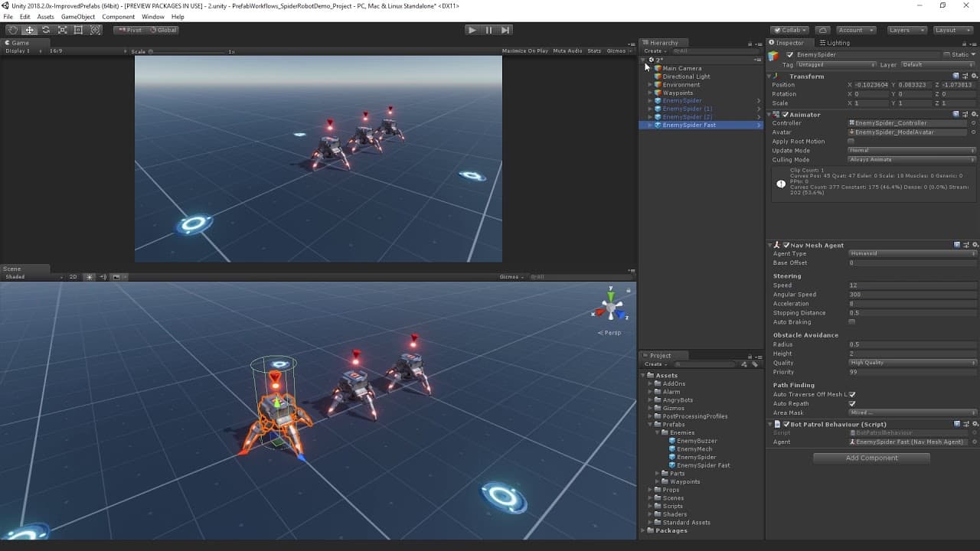Click the Add Component button
This screenshot has width=980, height=551.
(x=872, y=458)
